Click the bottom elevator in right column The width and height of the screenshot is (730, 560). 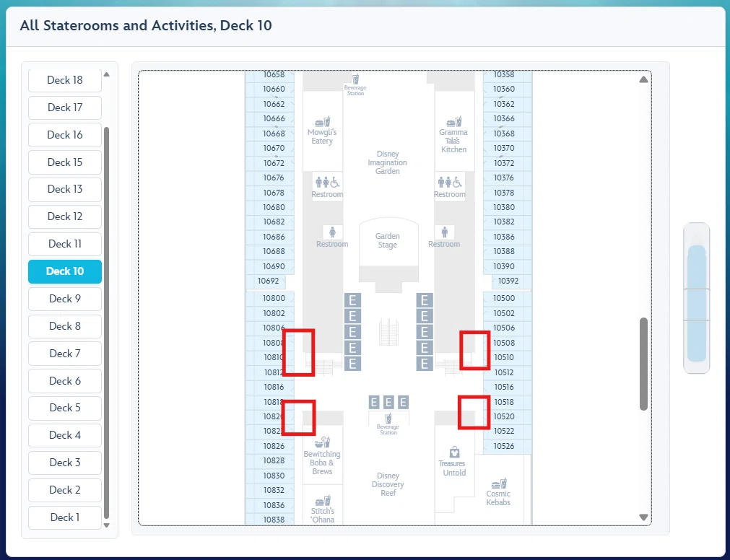[x=425, y=364]
